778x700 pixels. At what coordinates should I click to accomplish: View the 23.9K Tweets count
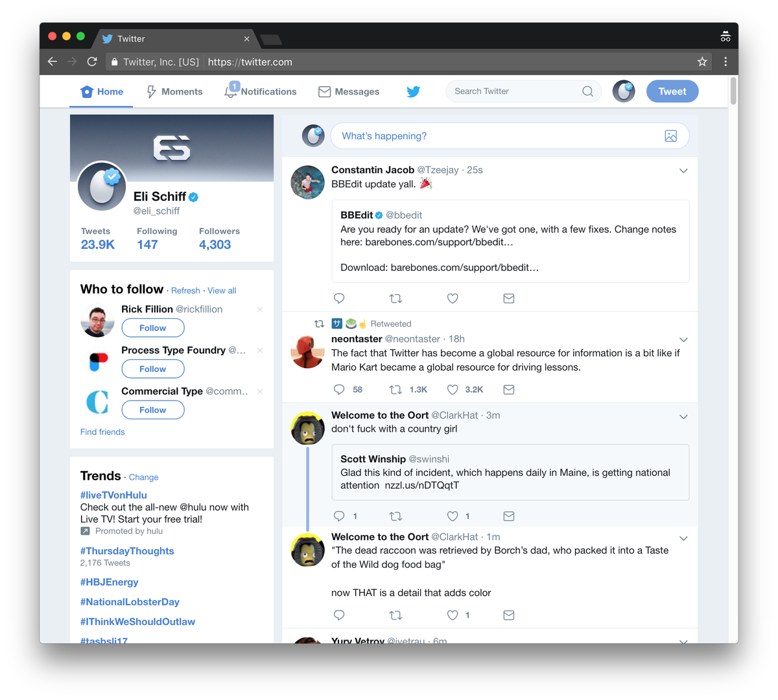click(x=98, y=239)
